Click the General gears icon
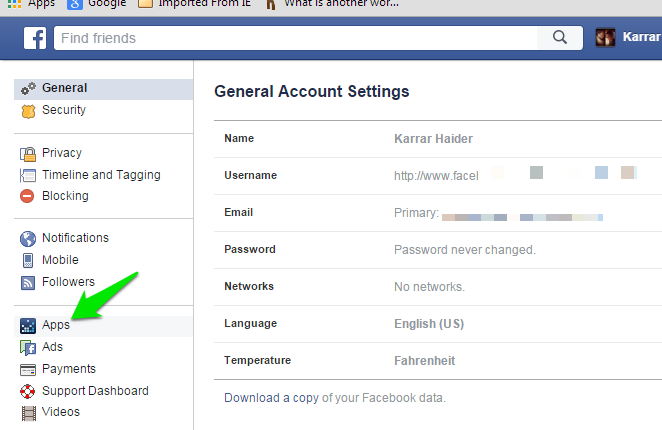The height and width of the screenshot is (430, 662). click(28, 88)
